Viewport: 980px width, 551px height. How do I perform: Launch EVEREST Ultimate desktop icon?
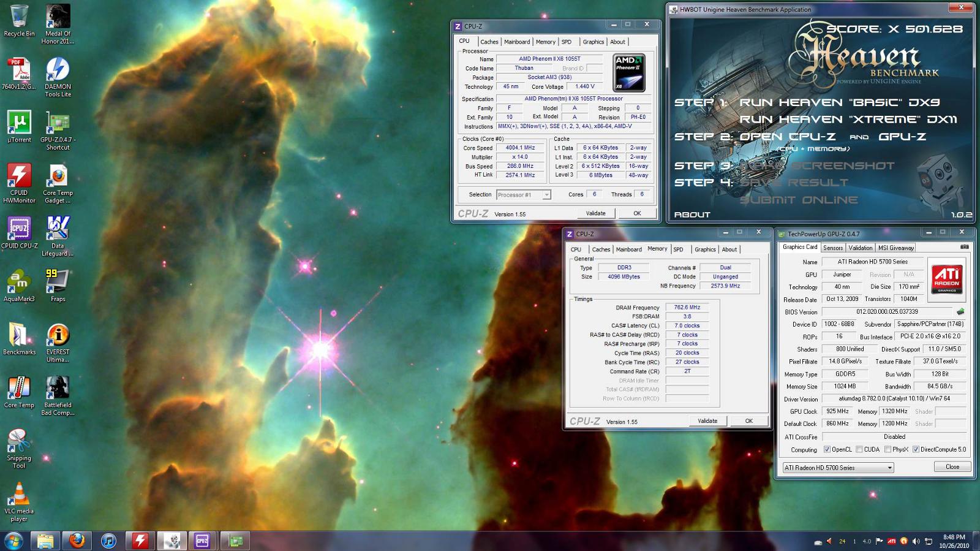[x=58, y=342]
